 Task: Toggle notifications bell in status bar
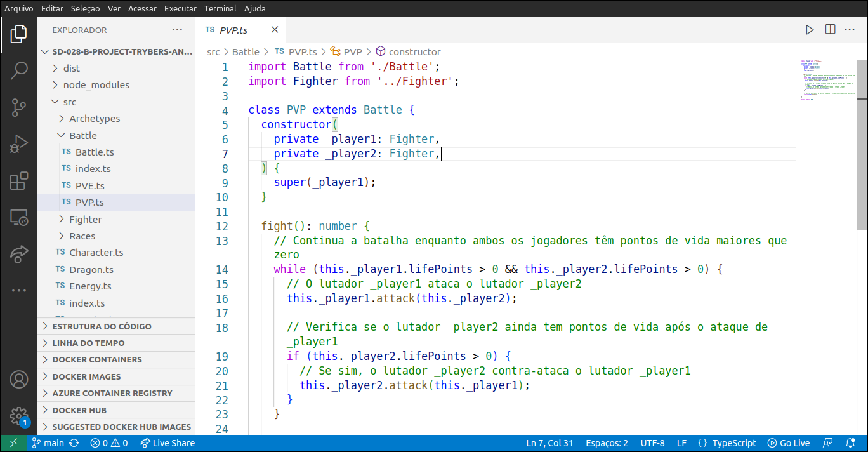point(850,443)
